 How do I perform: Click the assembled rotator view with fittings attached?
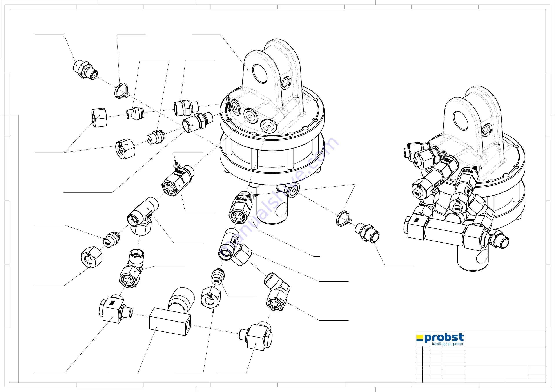(x=464, y=178)
